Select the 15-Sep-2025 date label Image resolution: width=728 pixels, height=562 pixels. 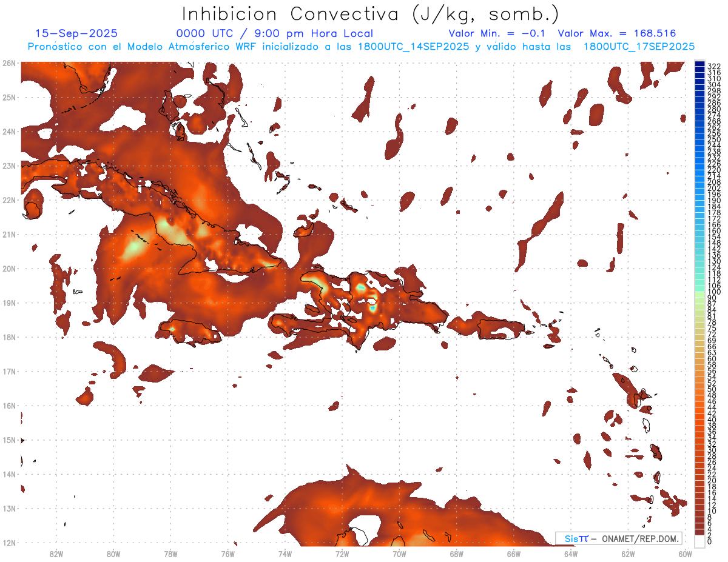76,34
